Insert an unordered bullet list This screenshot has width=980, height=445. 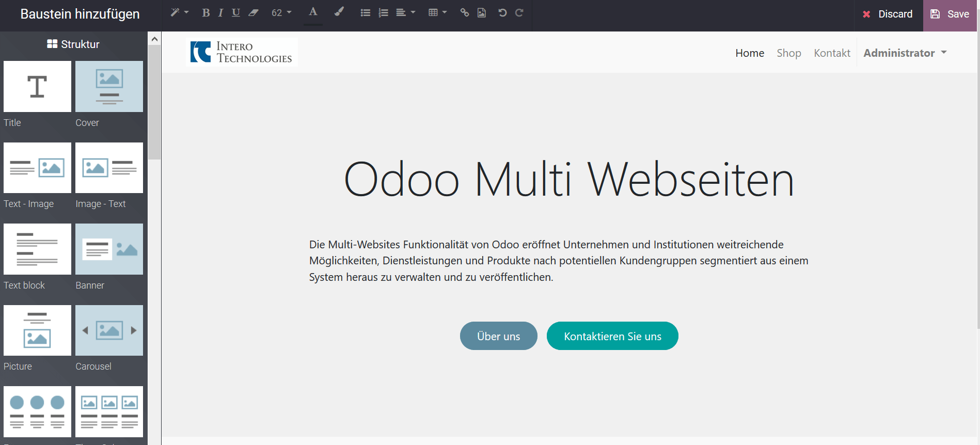click(x=366, y=12)
